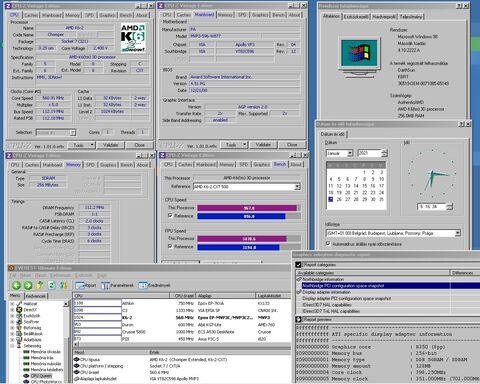
Task: Toggle CPU Speed Reference checkbox in Bench
Action: (170, 216)
